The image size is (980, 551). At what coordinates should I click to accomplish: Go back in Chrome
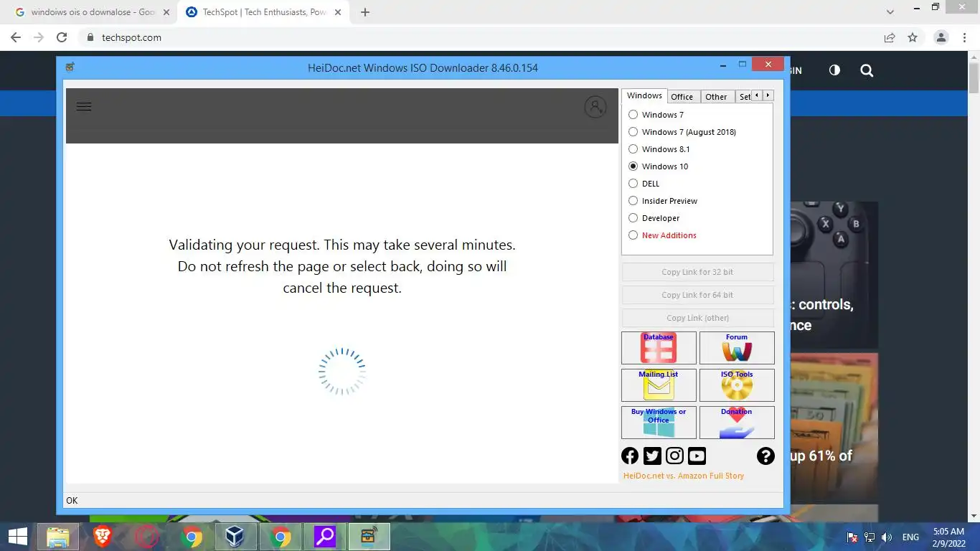click(16, 37)
